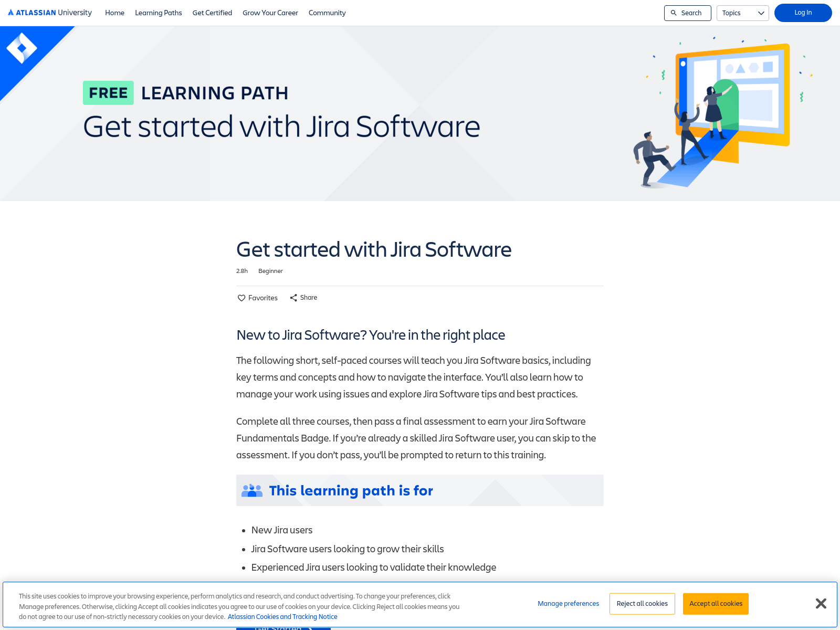Click 'This learning path is for' heading
840x630 pixels.
coord(351,490)
